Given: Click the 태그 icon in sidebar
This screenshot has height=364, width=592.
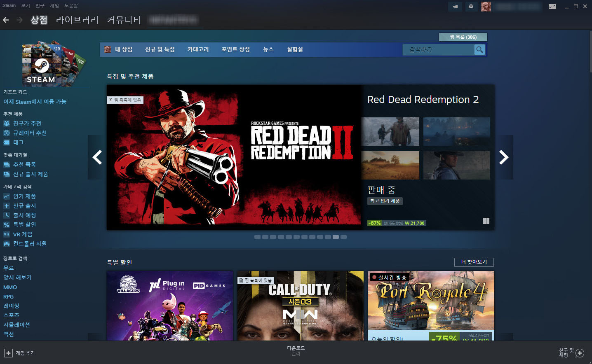Looking at the screenshot, I should (x=7, y=142).
